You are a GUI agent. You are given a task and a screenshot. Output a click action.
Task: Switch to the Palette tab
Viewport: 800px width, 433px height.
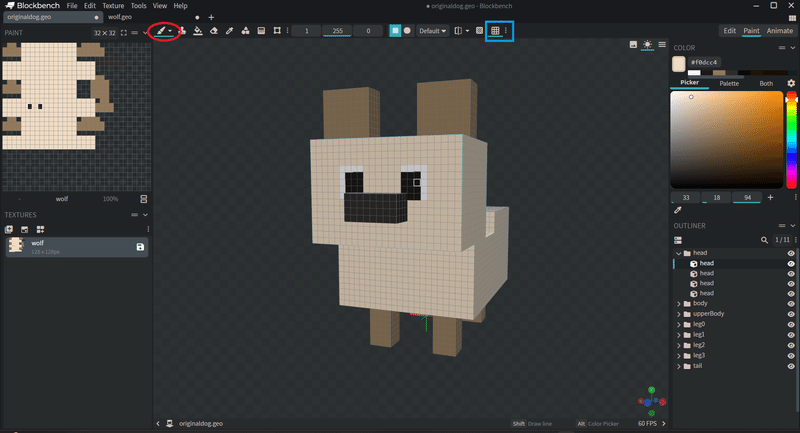tap(729, 83)
